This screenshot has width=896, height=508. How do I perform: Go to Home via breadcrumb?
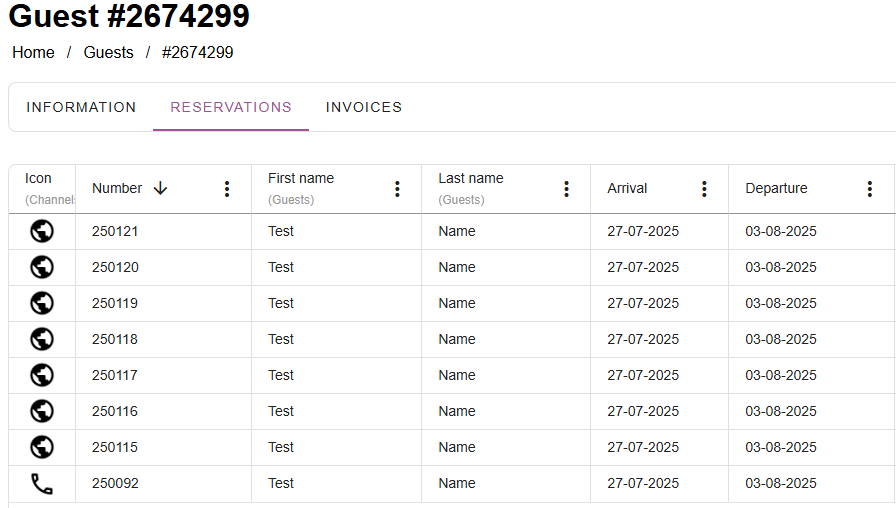click(33, 52)
